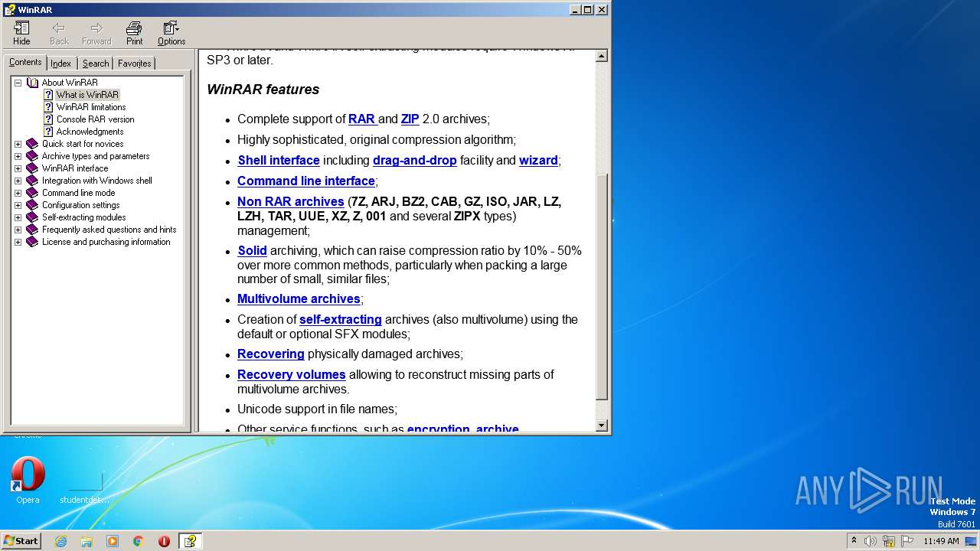Follow the self-extracting link
This screenshot has width=980, height=551.
(x=341, y=319)
